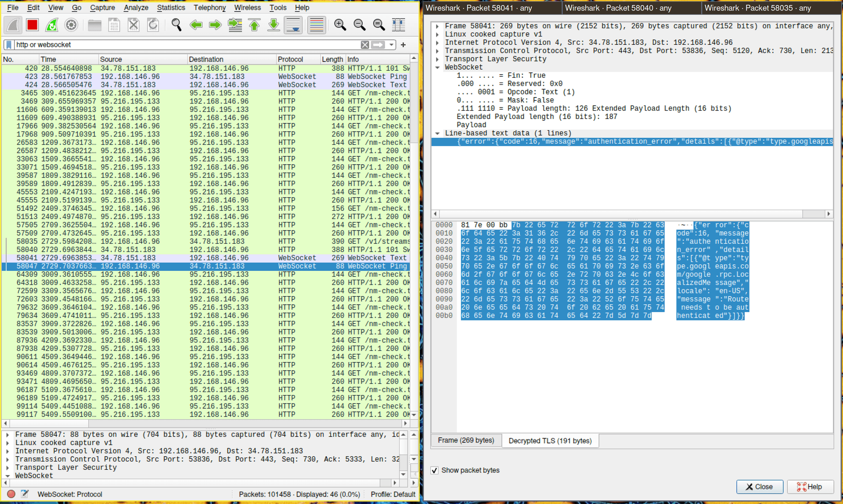Edit capture comment via the pencil status icon
Screen dimensions: 843x504
click(x=25, y=494)
